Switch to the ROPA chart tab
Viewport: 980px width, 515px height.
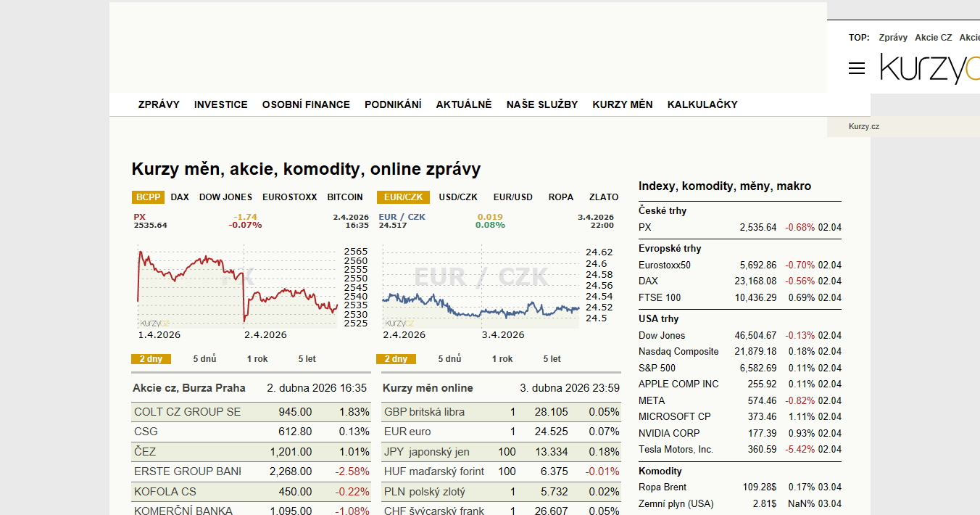(x=561, y=197)
